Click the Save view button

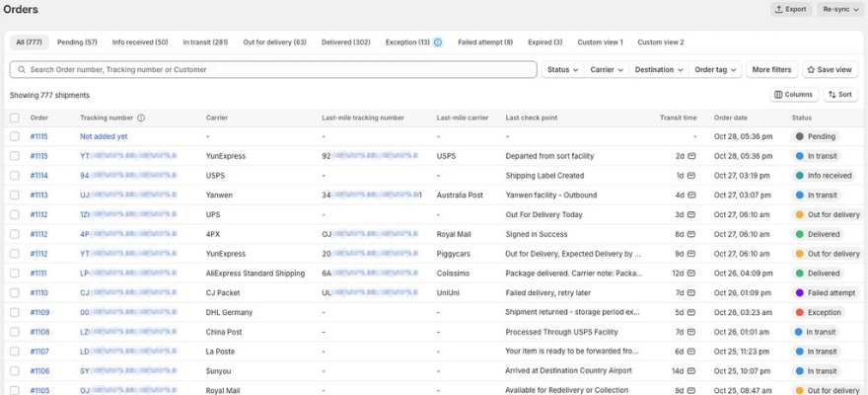tap(830, 70)
